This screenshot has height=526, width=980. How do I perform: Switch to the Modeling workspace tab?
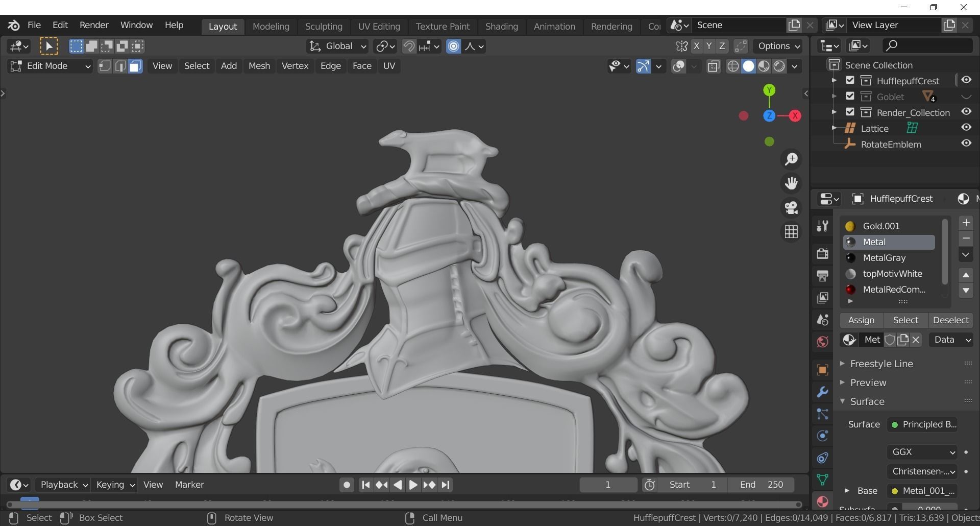(271, 27)
